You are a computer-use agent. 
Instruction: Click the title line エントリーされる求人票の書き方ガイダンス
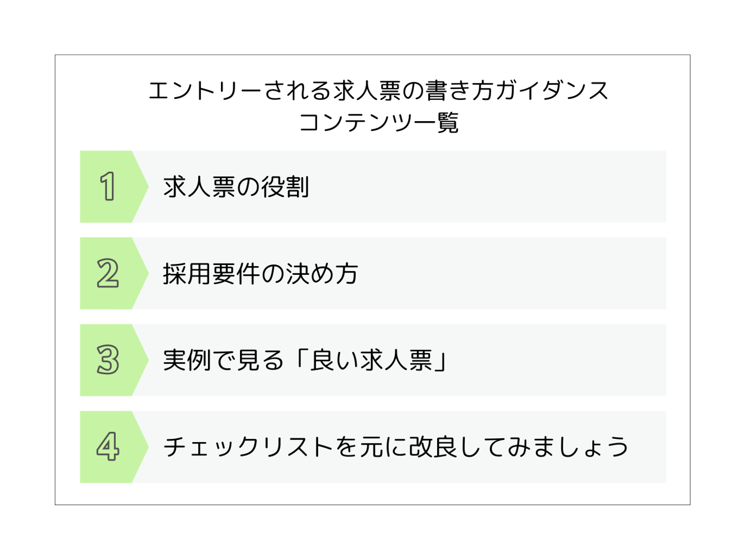pyautogui.click(x=378, y=91)
